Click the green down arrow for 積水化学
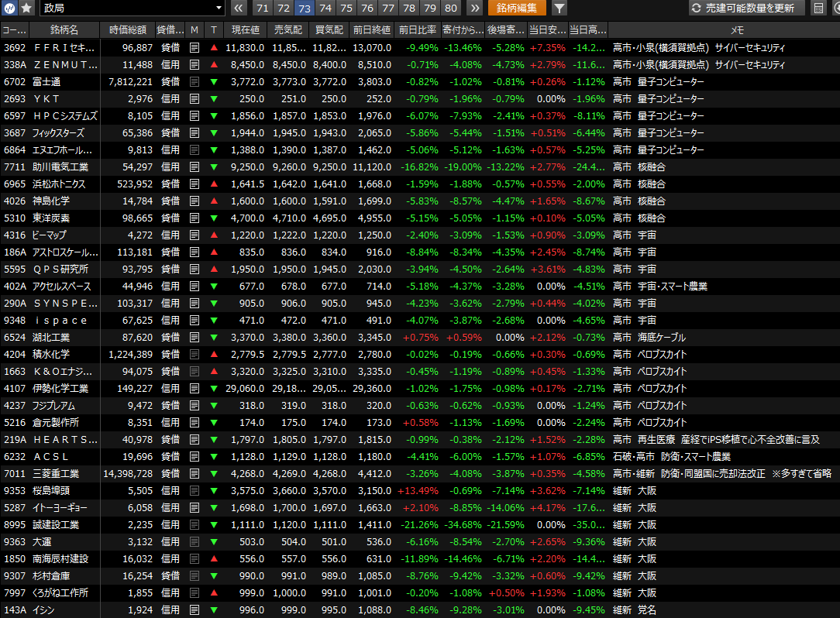Screen dimensions: 840x618 (214, 354)
